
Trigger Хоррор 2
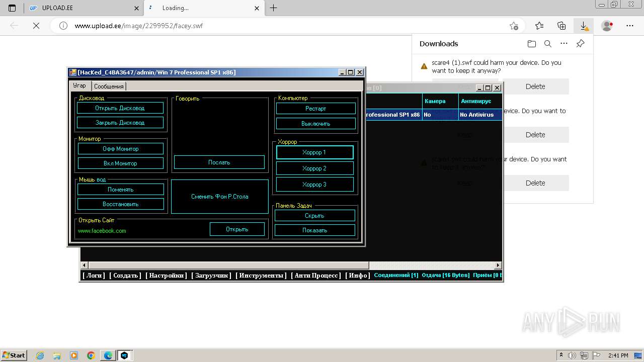pyautogui.click(x=314, y=168)
